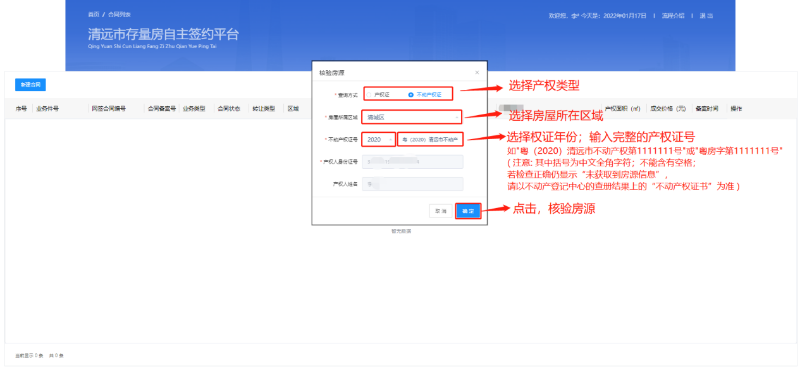
Task: Open the 流程介绍 link in header
Action: 673,16
